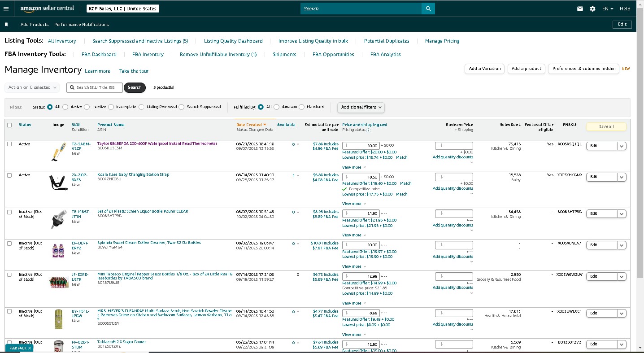Image resolution: width=644 pixels, height=353 pixels.
Task: Check the select-all checkbox in table header
Action: 9,125
